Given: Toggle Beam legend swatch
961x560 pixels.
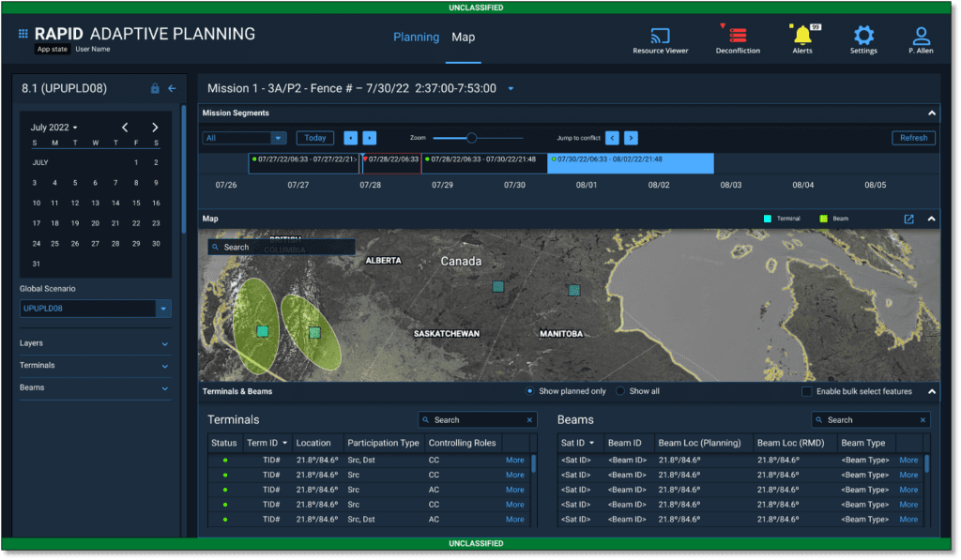Looking at the screenshot, I should pyautogui.click(x=824, y=219).
